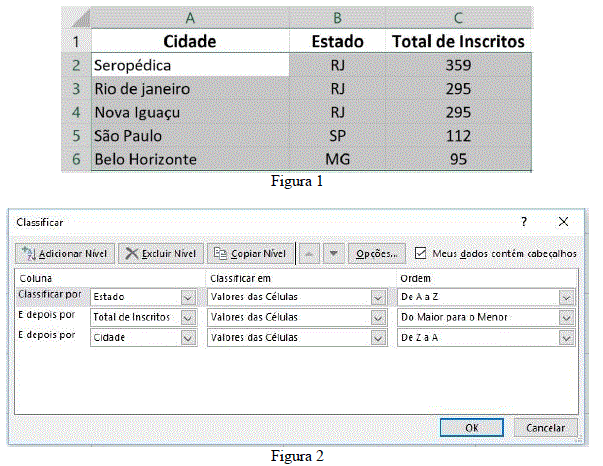
Task: Click the MG state cell
Action: click(337, 159)
